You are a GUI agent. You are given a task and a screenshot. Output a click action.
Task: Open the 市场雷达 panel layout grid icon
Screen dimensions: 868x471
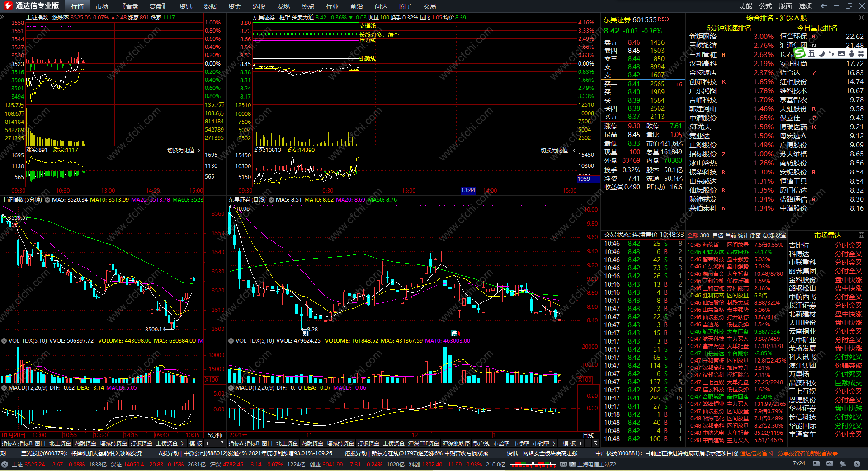point(861,235)
